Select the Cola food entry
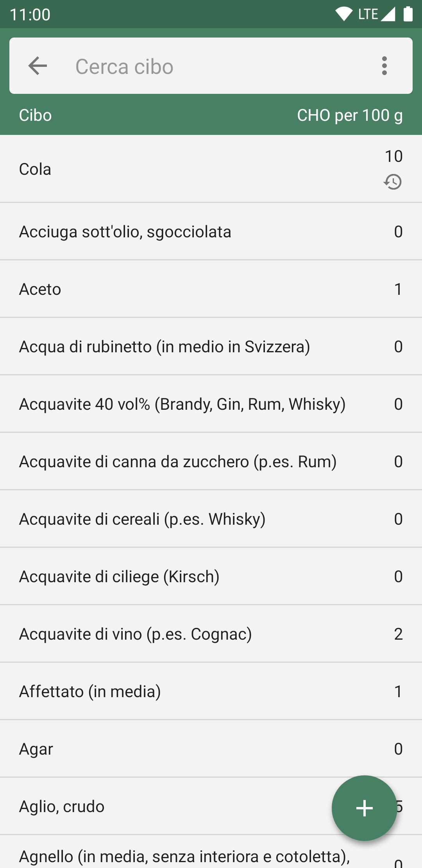422x868 pixels. click(156, 169)
